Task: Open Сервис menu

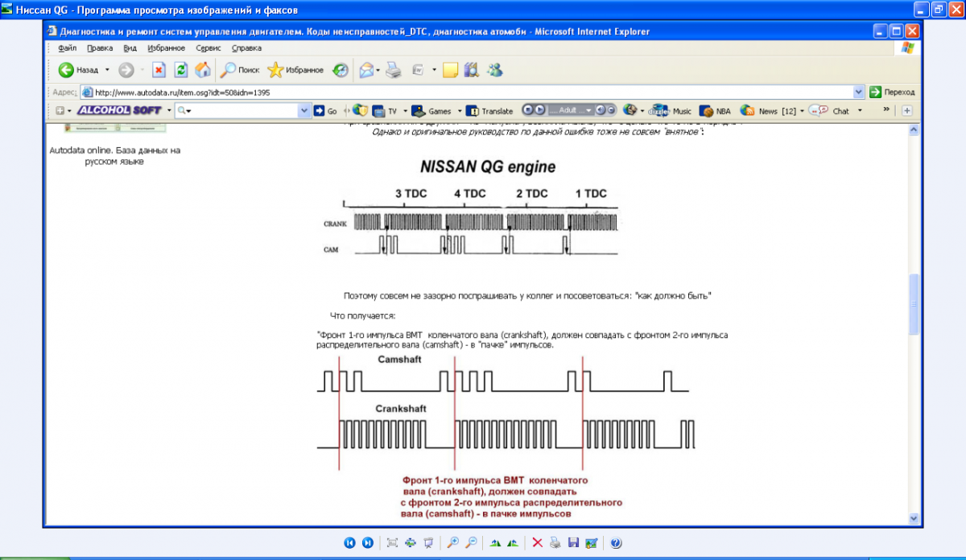Action: (208, 48)
